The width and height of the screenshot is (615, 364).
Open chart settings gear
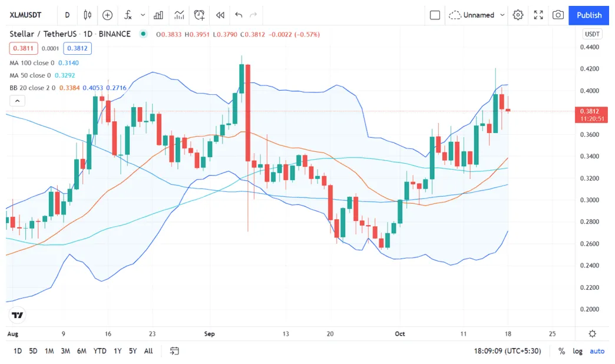tap(518, 15)
